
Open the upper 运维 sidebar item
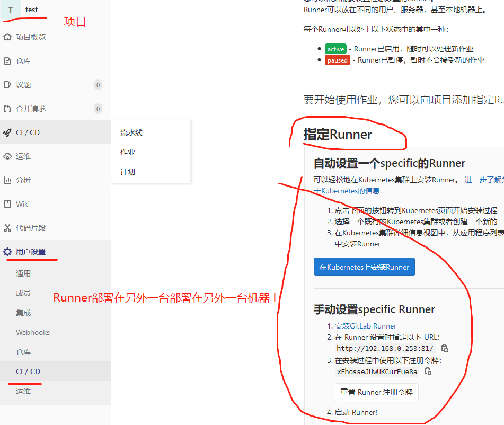click(x=23, y=156)
